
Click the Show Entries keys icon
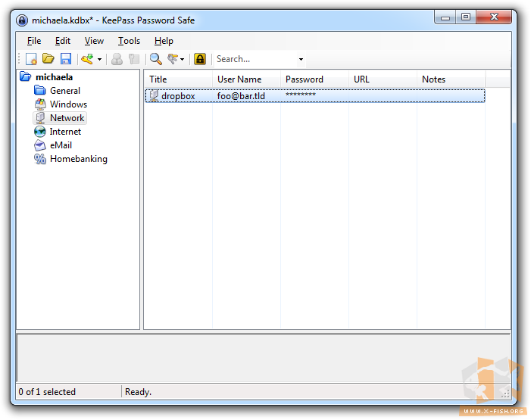point(173,59)
